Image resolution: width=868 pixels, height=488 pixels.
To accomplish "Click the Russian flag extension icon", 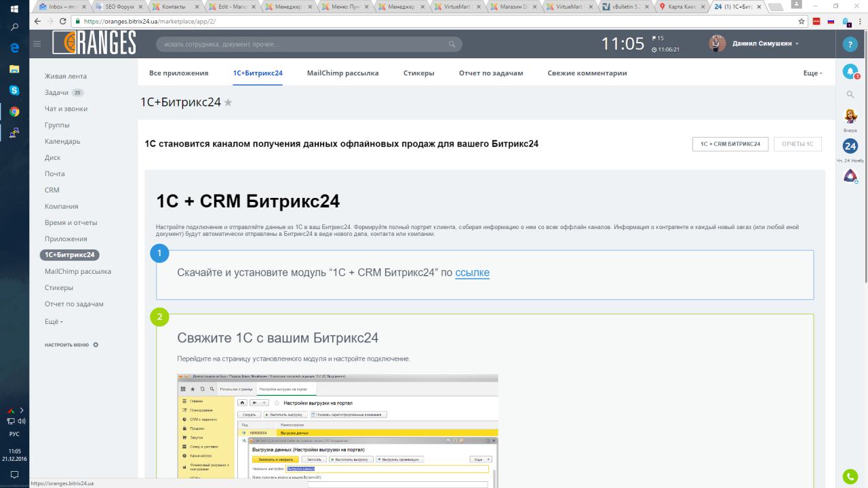I will [831, 21].
